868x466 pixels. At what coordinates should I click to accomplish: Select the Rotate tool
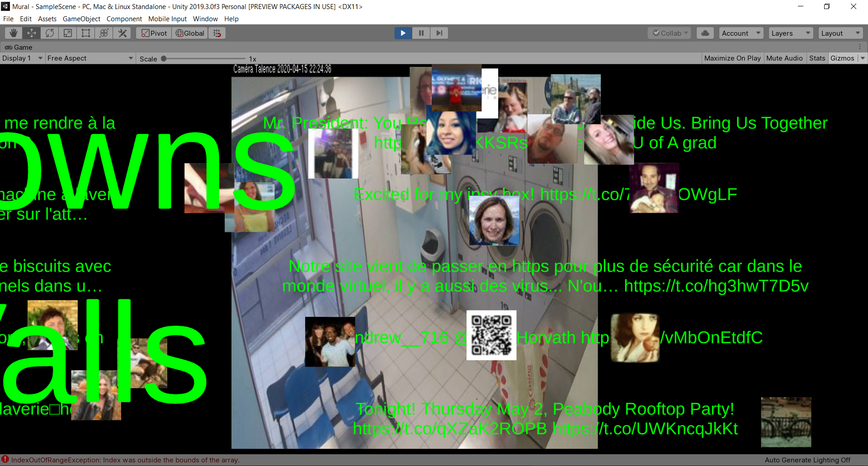(50, 33)
